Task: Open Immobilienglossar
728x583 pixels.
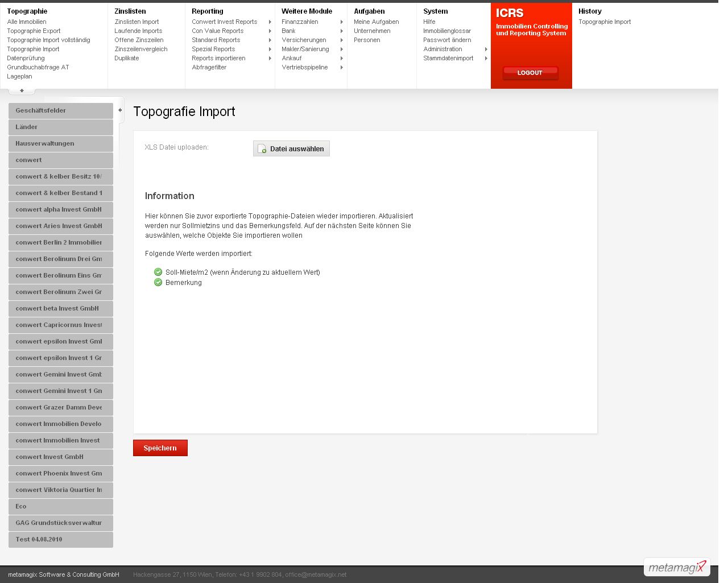Action: 447,31
